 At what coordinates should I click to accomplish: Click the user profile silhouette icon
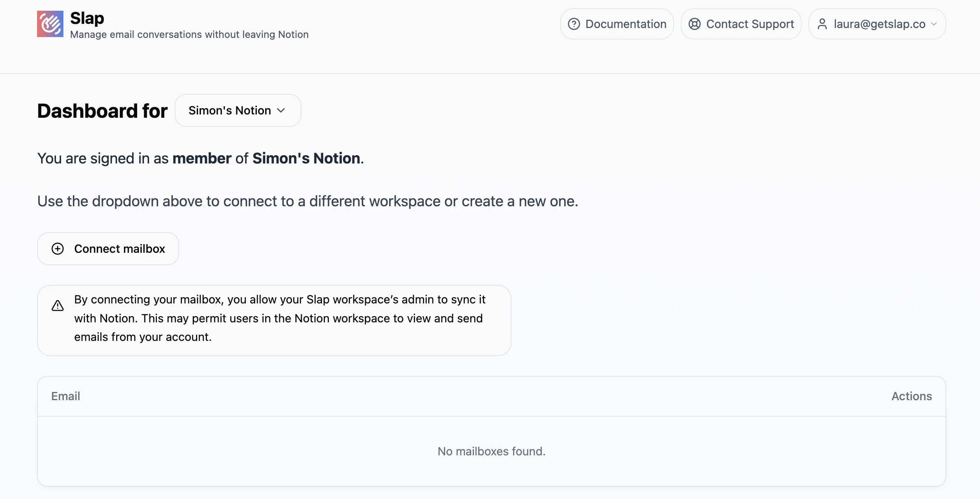pyautogui.click(x=822, y=24)
